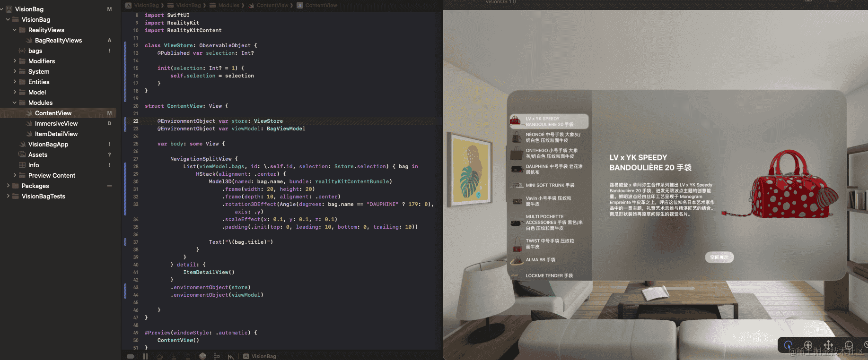The image size is (868, 360).
Task: Click the Step Into debug icon
Action: pos(174,356)
